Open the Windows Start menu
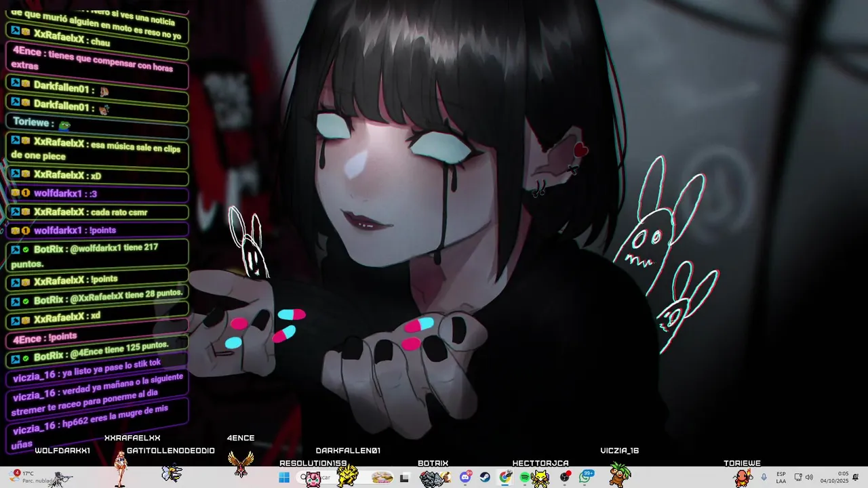The height and width of the screenshot is (488, 868). pos(284,478)
